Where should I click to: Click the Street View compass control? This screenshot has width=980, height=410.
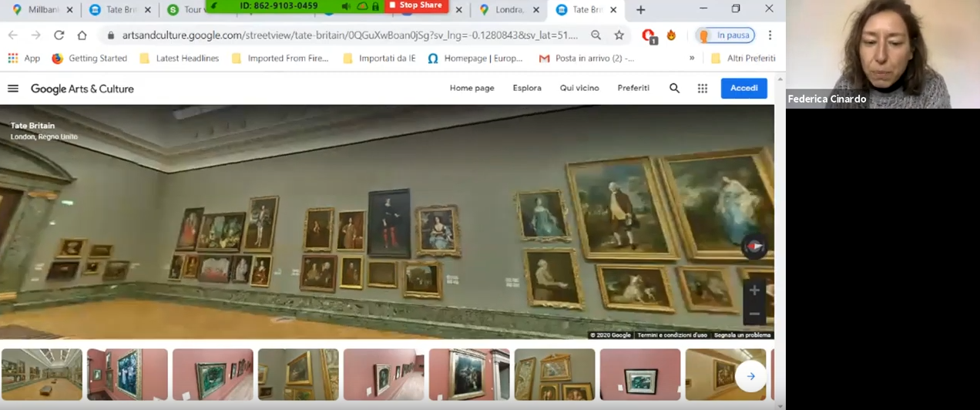(x=755, y=247)
